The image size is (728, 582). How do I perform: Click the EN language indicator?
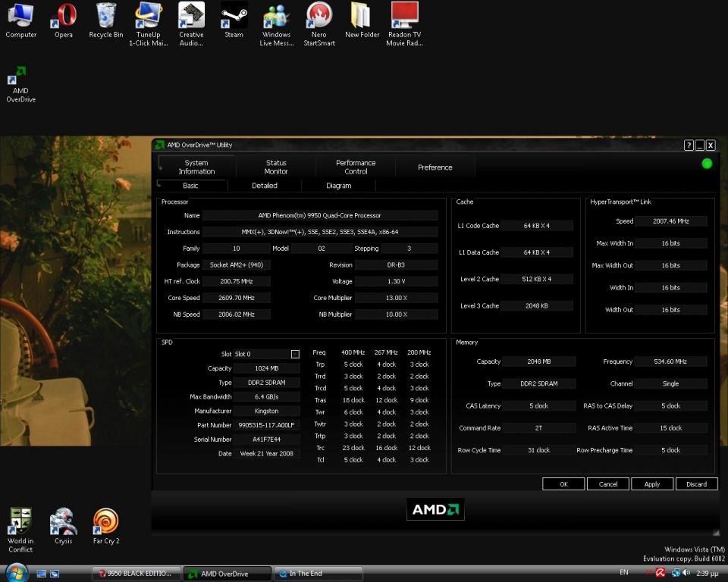tap(624, 572)
